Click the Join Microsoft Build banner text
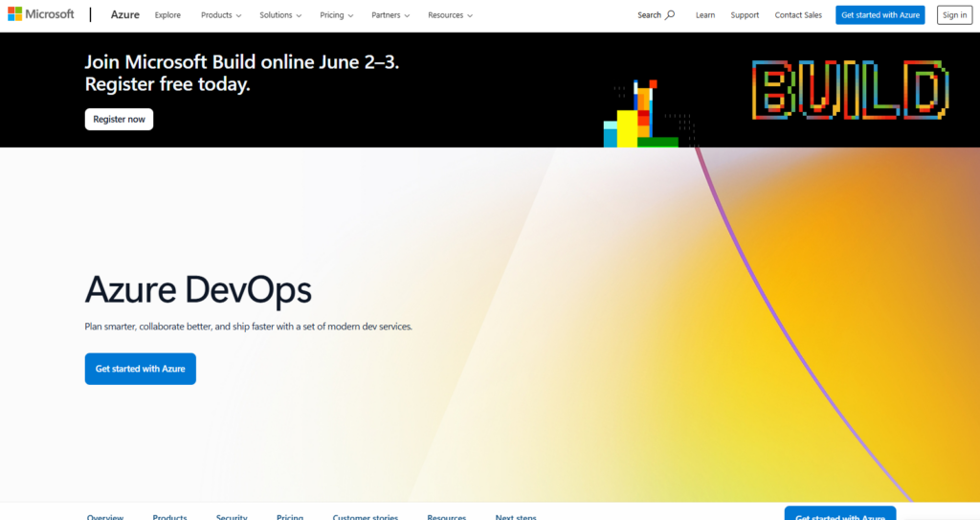 [241, 73]
